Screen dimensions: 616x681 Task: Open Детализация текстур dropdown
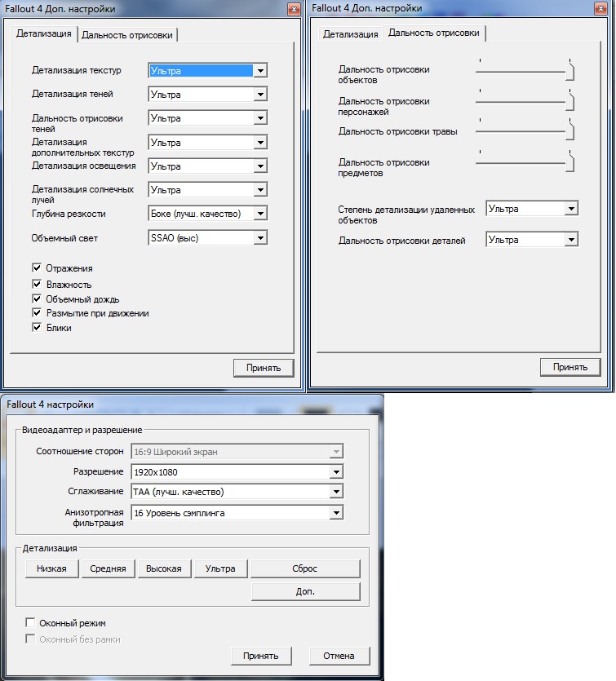(208, 70)
